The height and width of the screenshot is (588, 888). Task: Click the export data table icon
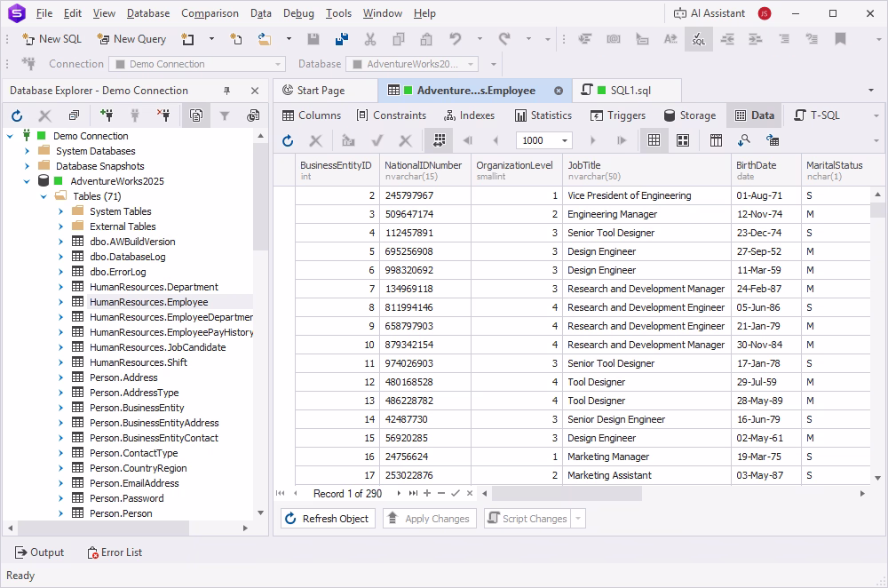coord(773,140)
